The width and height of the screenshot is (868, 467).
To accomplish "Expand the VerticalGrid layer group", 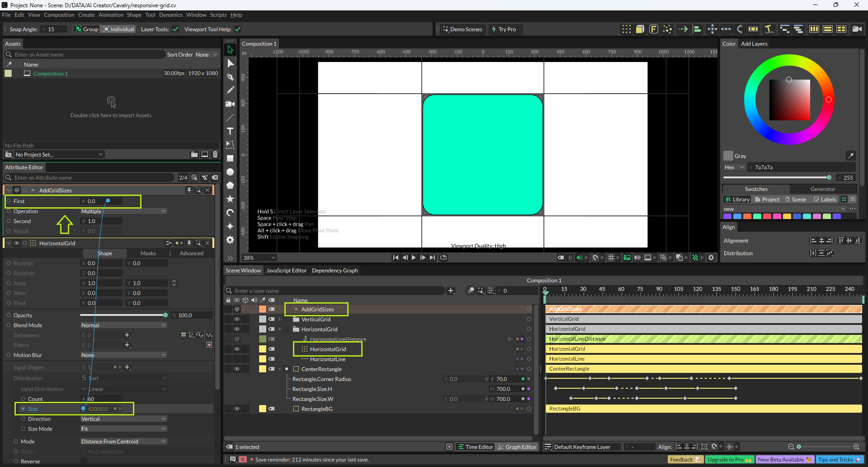I will tap(279, 319).
